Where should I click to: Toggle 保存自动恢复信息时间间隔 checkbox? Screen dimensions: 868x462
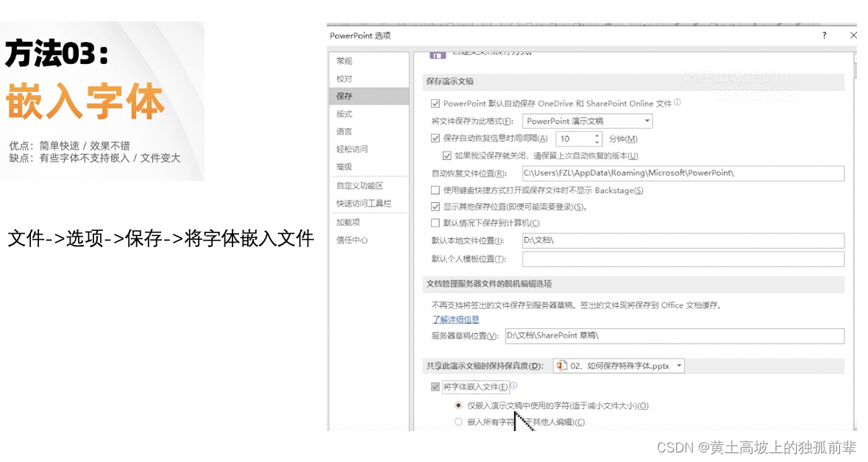(435, 138)
